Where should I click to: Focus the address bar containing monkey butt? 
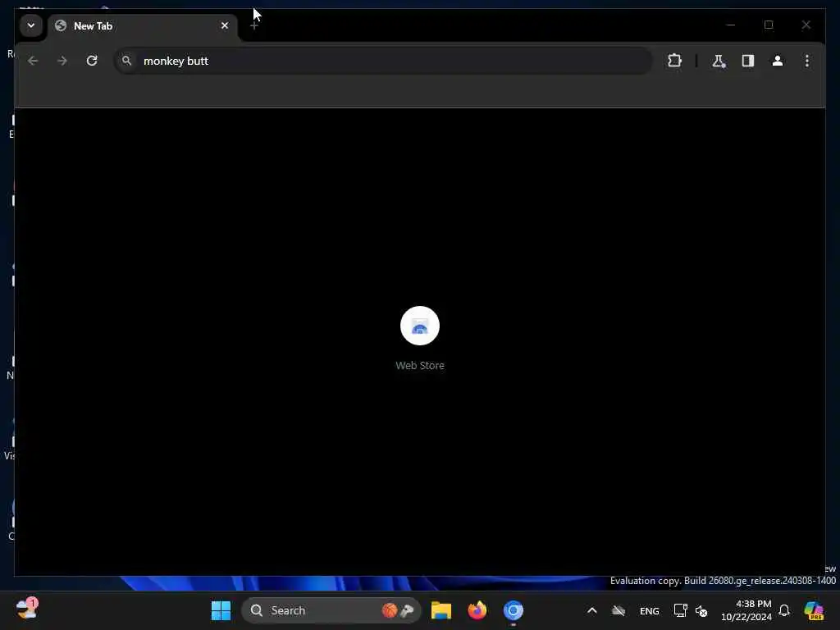384,61
